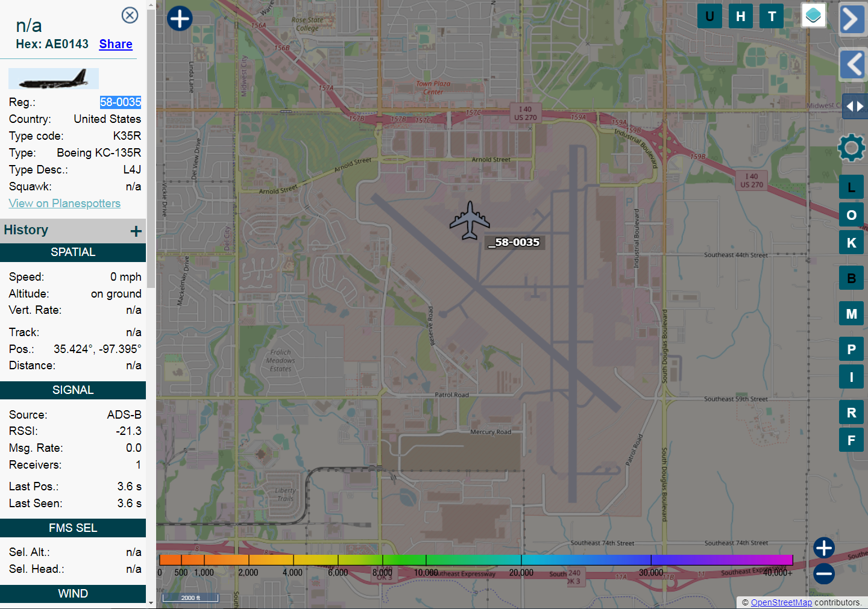Click the left-pointing chevron button
This screenshot has height=609, width=868.
click(x=853, y=64)
